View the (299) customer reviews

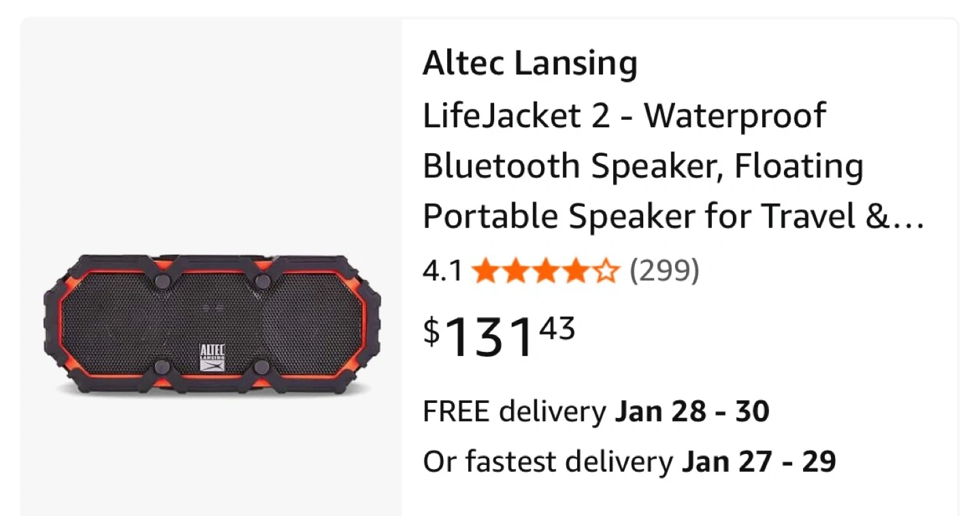[x=664, y=272]
